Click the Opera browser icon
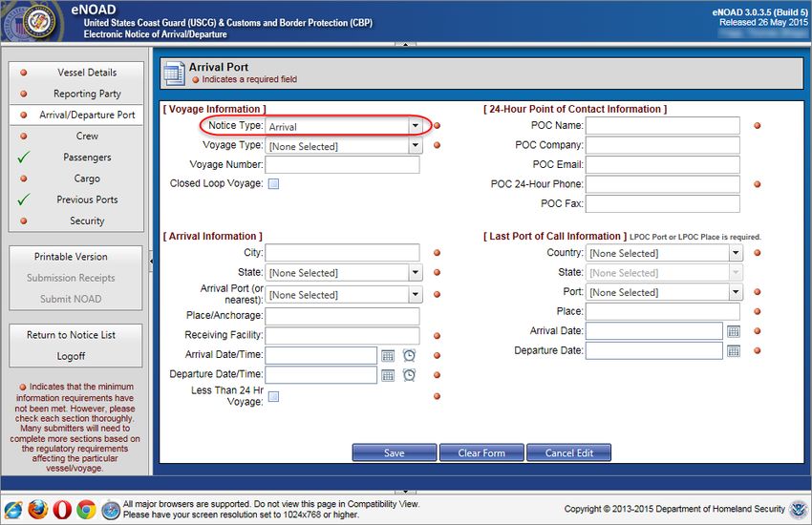This screenshot has width=812, height=525. click(x=62, y=510)
